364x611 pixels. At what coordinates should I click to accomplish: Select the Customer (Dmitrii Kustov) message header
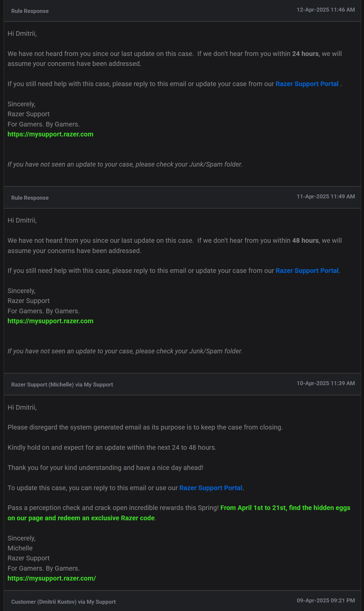pyautogui.click(x=182, y=601)
